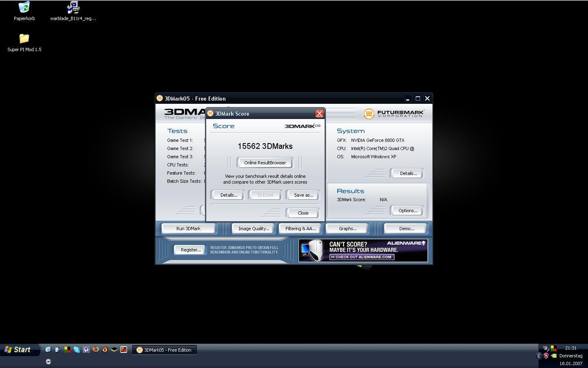Click Online ResultBrowser button
This screenshot has height=368, width=588.
pyautogui.click(x=265, y=163)
